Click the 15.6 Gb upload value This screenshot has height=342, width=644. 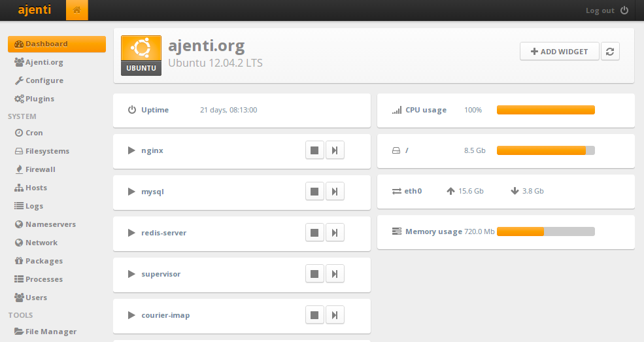coord(471,191)
